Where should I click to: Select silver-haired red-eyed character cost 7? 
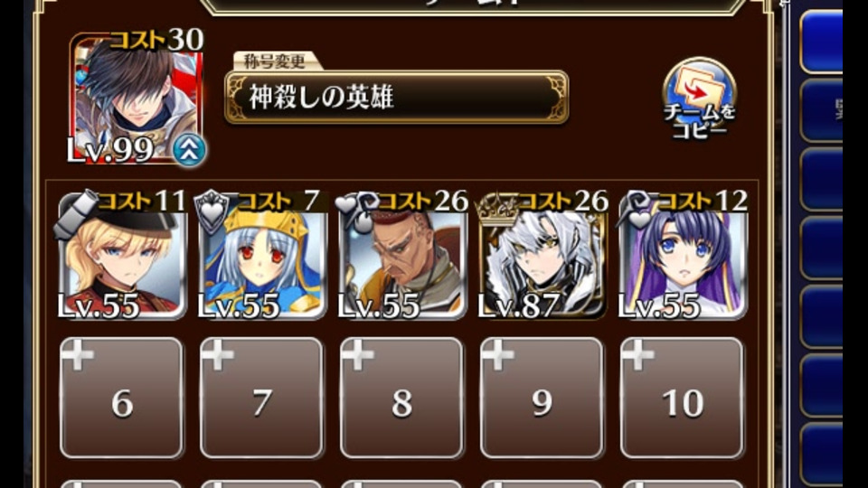pyautogui.click(x=262, y=257)
